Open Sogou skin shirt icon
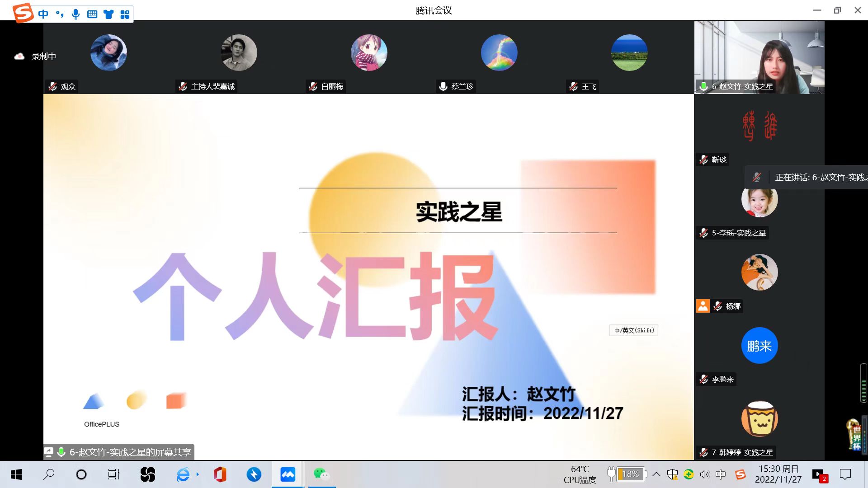The width and height of the screenshot is (868, 488). pyautogui.click(x=108, y=14)
